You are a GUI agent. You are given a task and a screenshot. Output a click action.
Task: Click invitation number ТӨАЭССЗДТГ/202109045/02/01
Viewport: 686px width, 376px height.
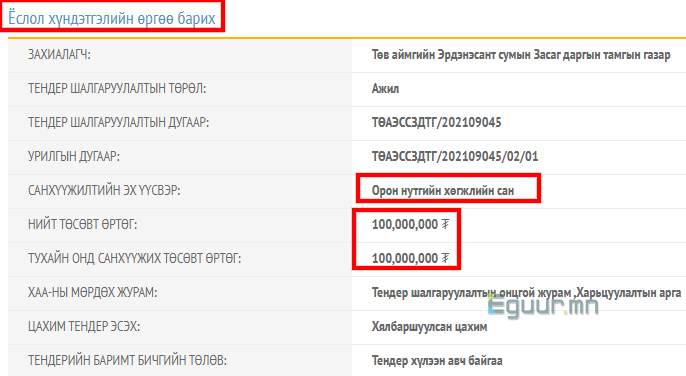click(x=455, y=157)
